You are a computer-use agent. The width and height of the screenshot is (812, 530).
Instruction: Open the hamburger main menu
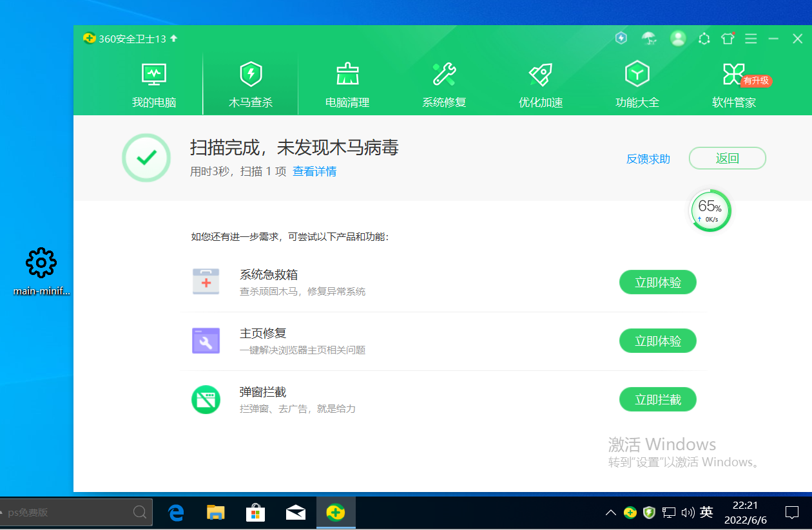click(x=751, y=39)
